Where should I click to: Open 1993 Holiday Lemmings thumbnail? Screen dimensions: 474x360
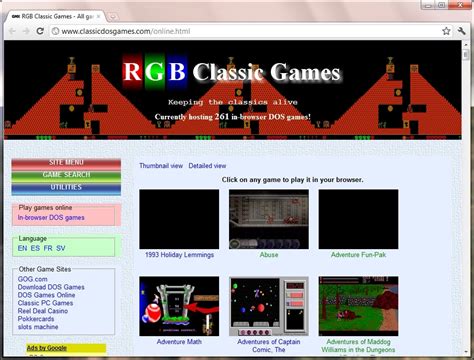tap(179, 219)
